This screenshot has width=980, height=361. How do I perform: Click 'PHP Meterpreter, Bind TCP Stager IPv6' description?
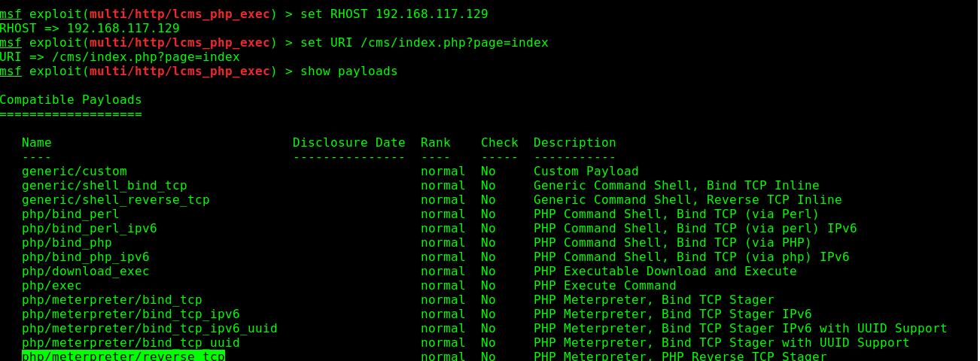click(x=673, y=314)
